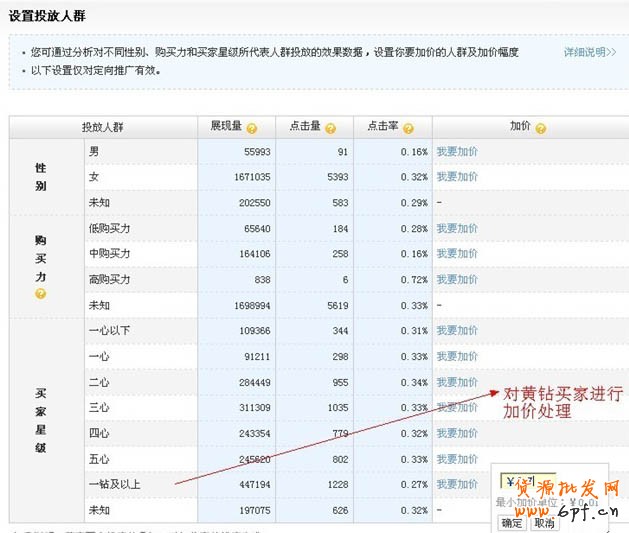The image size is (629, 533).
Task: Click 我要加价 for 一心 row
Action: click(x=457, y=357)
